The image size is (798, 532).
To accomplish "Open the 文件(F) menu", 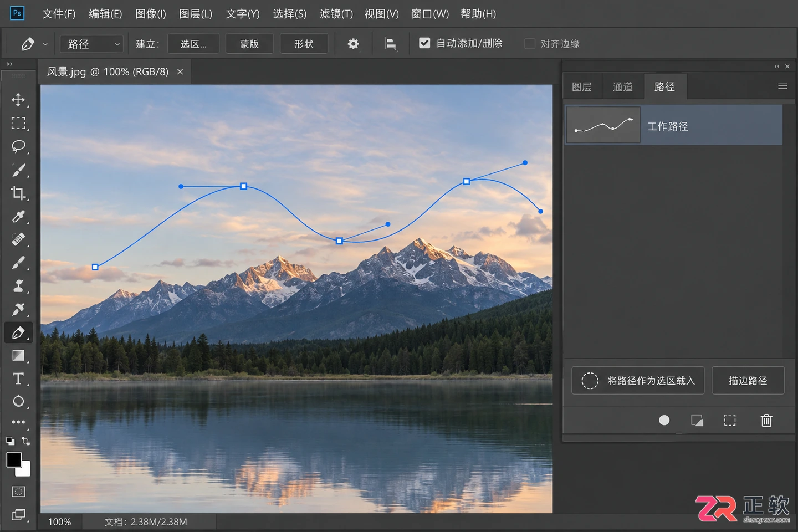I will tap(59, 14).
